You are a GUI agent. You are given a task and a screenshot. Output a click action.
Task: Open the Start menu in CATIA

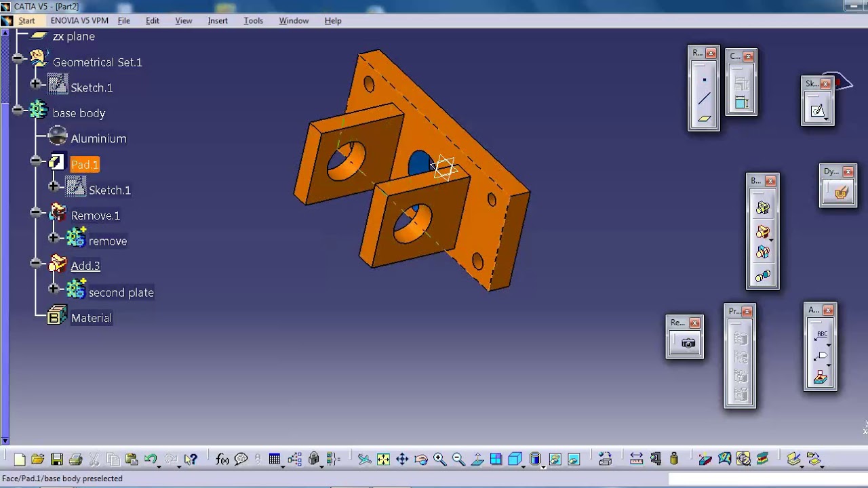(x=26, y=20)
